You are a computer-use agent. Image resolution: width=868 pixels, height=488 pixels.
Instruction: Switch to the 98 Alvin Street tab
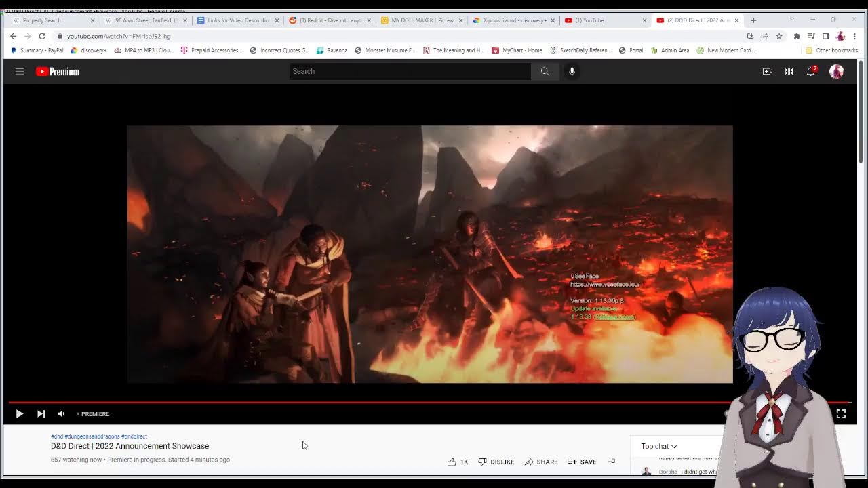146,20
